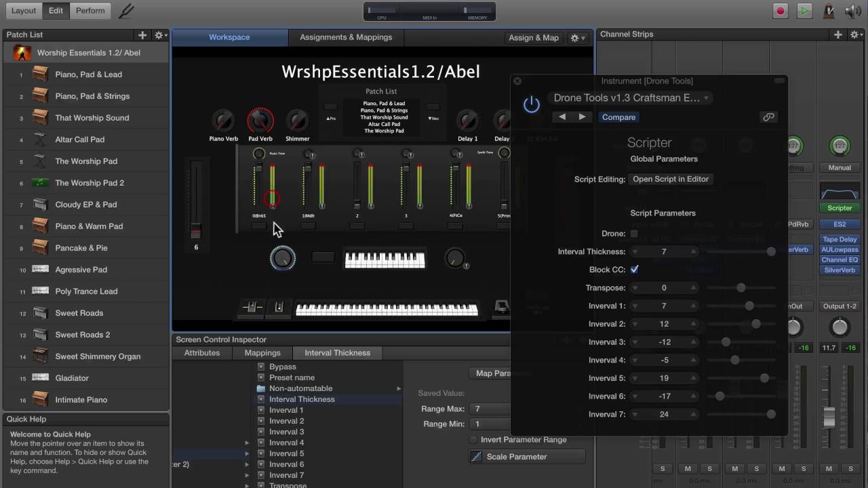Viewport: 868px width, 488px height.
Task: Click the Master Mute speaker icon
Action: [x=852, y=11]
